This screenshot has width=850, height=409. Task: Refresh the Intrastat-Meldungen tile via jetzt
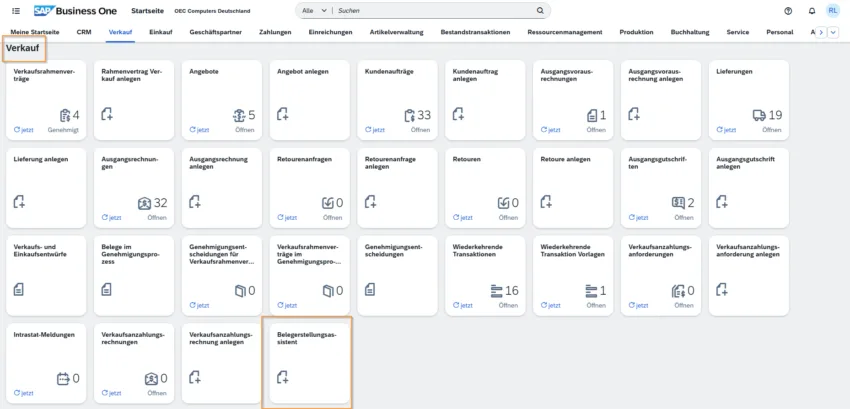[x=23, y=393]
